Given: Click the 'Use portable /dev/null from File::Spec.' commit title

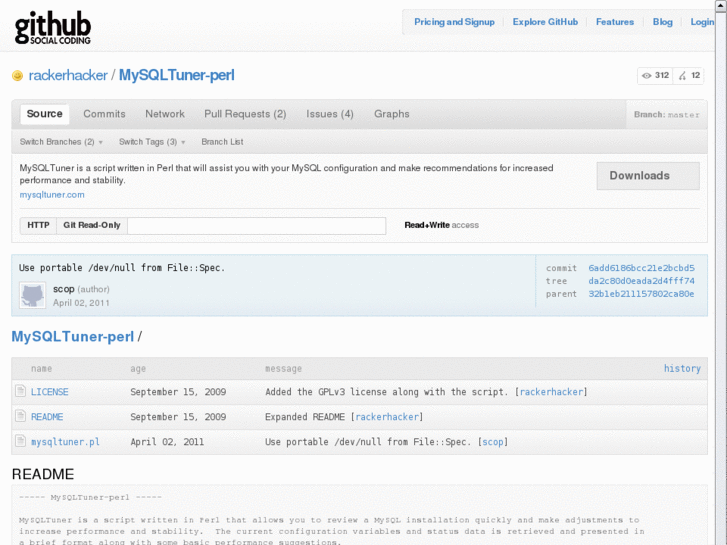Looking at the screenshot, I should click(122, 268).
